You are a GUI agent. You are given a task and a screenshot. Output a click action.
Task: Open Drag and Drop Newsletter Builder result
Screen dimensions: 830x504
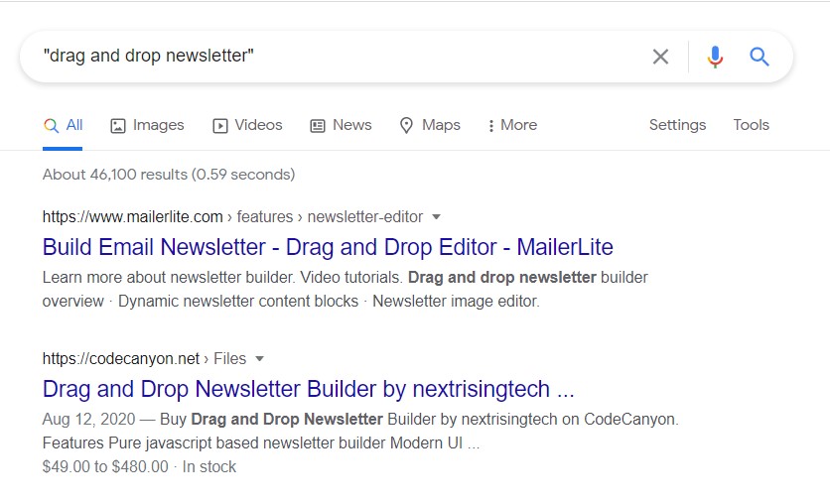(308, 388)
